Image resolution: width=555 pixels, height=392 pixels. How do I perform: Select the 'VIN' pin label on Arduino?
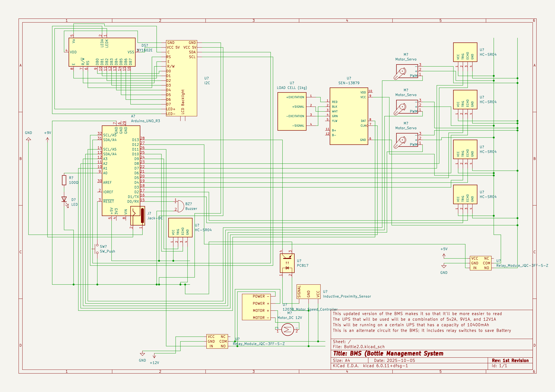click(126, 212)
